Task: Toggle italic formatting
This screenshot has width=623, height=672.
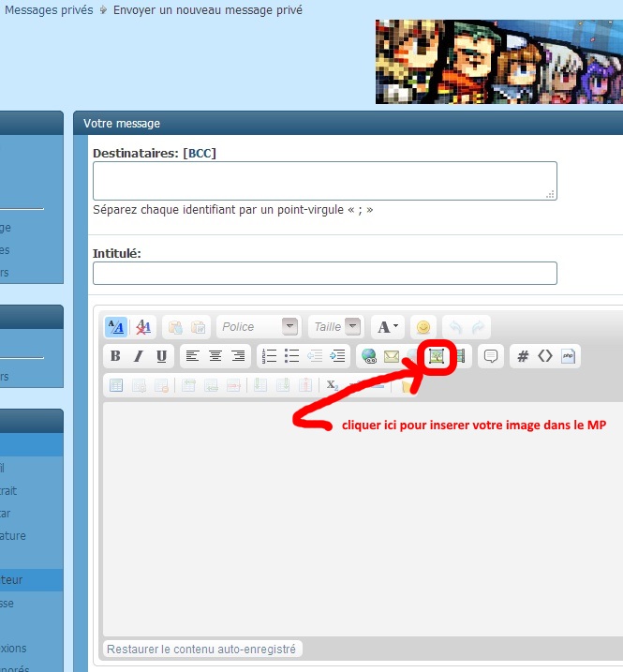Action: pyautogui.click(x=138, y=356)
